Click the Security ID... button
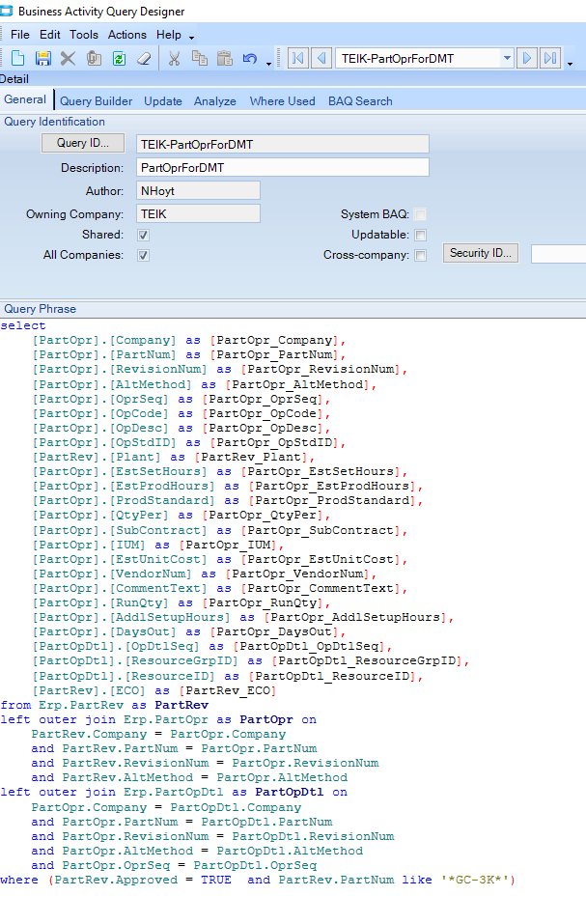Screen dimensions: 586x924 (x=481, y=253)
